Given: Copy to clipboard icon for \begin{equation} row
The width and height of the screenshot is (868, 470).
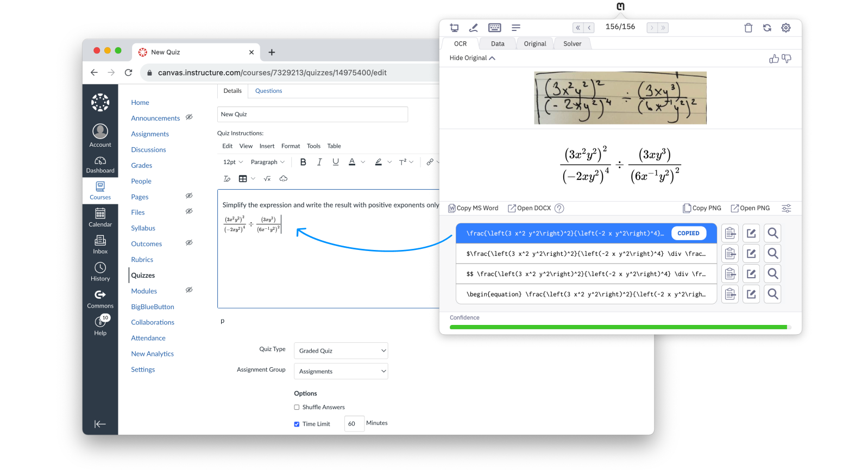Looking at the screenshot, I should coord(730,294).
